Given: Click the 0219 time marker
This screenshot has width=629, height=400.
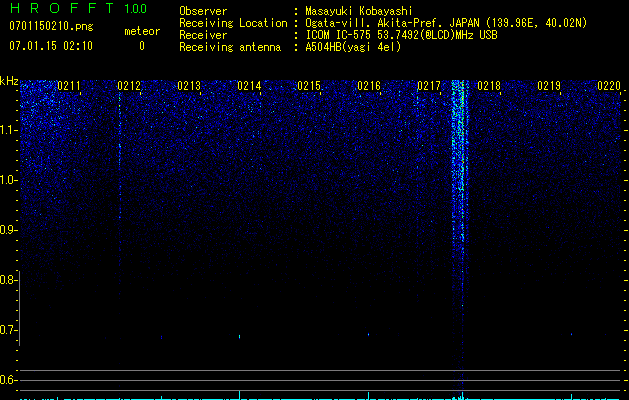Looking at the screenshot, I should pyautogui.click(x=549, y=86).
